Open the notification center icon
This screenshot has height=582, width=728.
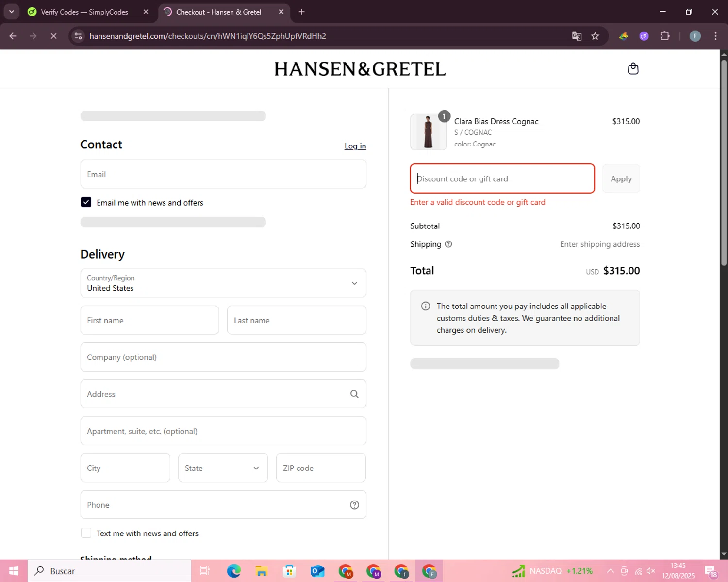click(711, 571)
